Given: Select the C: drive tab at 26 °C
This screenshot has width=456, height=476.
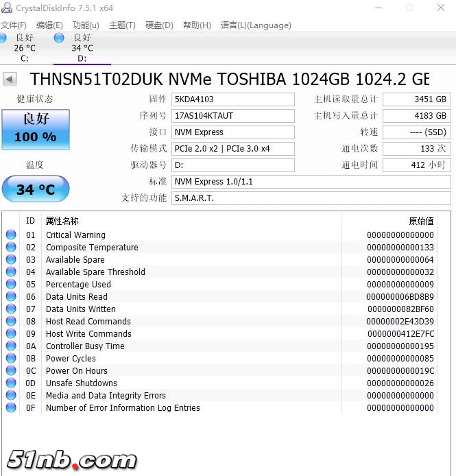Looking at the screenshot, I should click(24, 47).
